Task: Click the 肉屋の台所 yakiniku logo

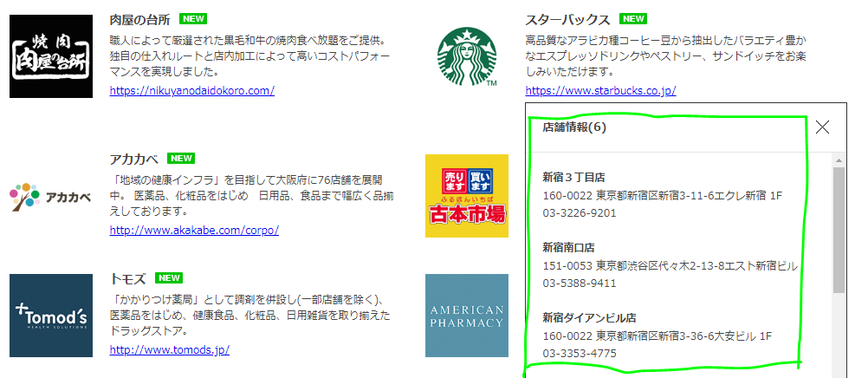Action: pos(51,56)
